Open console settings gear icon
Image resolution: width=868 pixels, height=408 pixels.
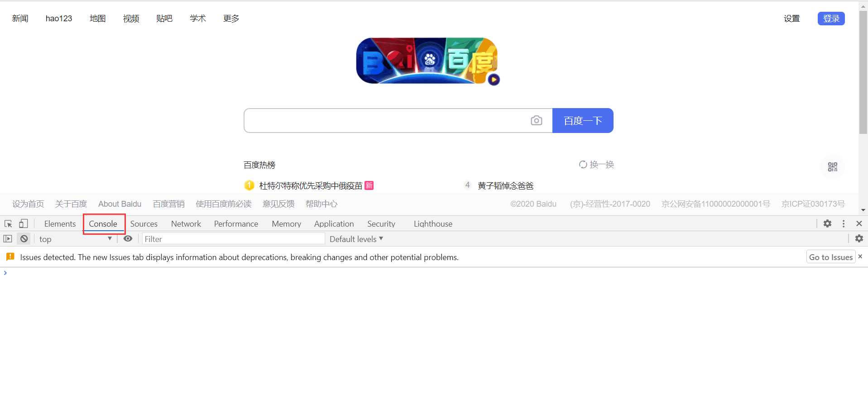point(859,238)
